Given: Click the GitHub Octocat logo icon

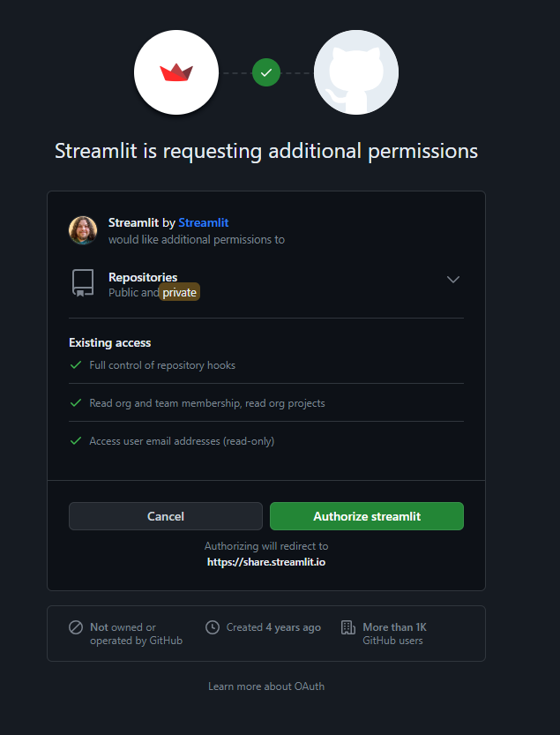Looking at the screenshot, I should (355, 72).
